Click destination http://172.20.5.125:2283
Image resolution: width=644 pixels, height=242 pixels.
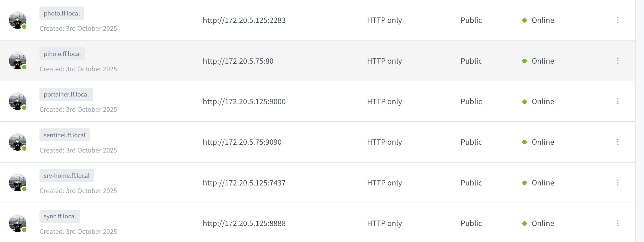point(244,20)
